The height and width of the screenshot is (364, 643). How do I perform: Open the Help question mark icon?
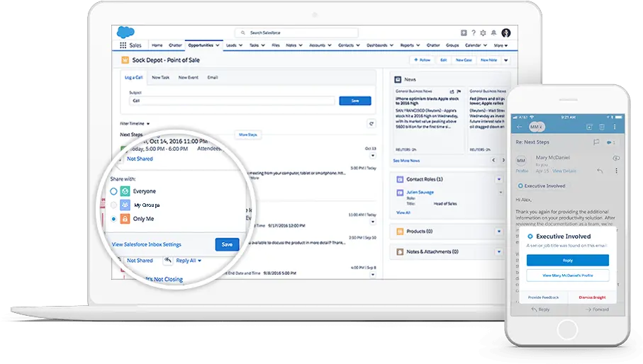[x=474, y=33]
